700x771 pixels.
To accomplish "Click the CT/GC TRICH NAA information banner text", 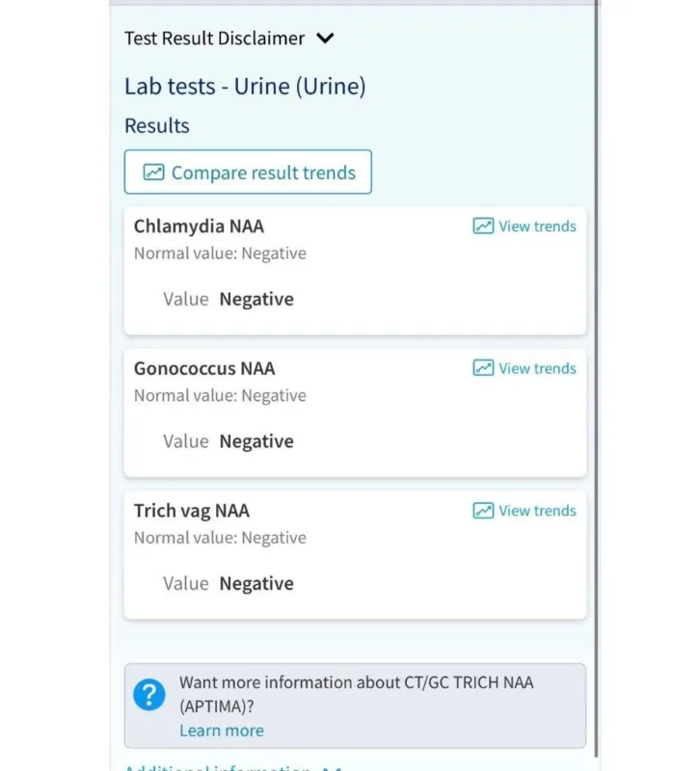I will coord(357,693).
